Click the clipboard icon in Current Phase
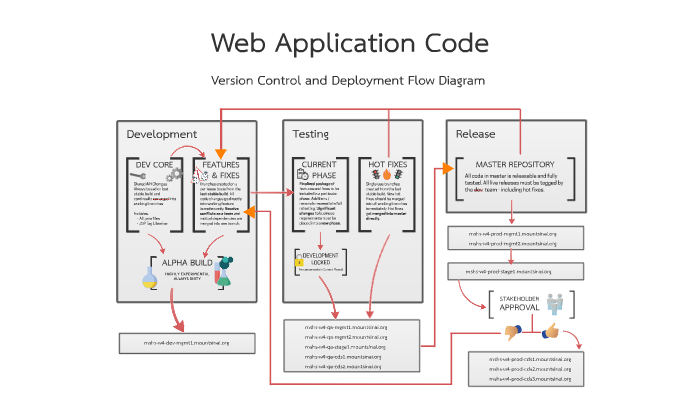The width and height of the screenshot is (700, 394). pyautogui.click(x=302, y=174)
